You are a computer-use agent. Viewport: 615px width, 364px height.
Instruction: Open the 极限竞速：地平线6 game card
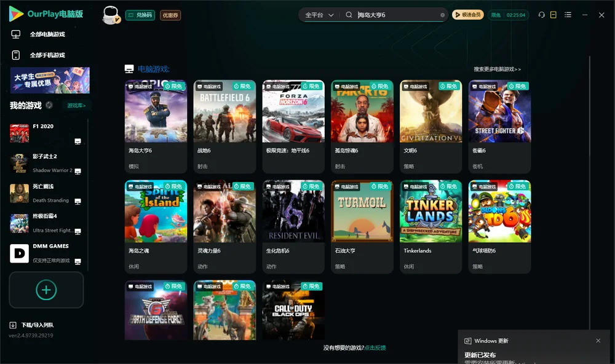[293, 126]
